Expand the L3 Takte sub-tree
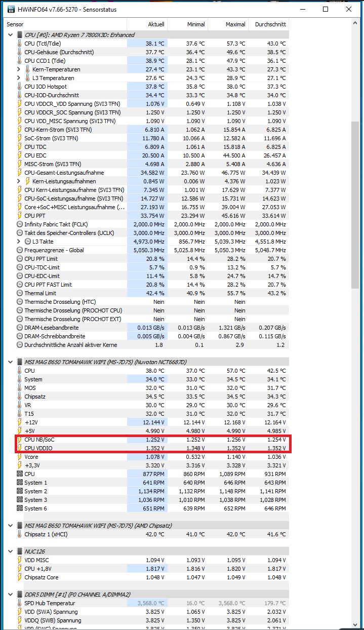Viewport: 364px width, 630px height. click(x=19, y=242)
